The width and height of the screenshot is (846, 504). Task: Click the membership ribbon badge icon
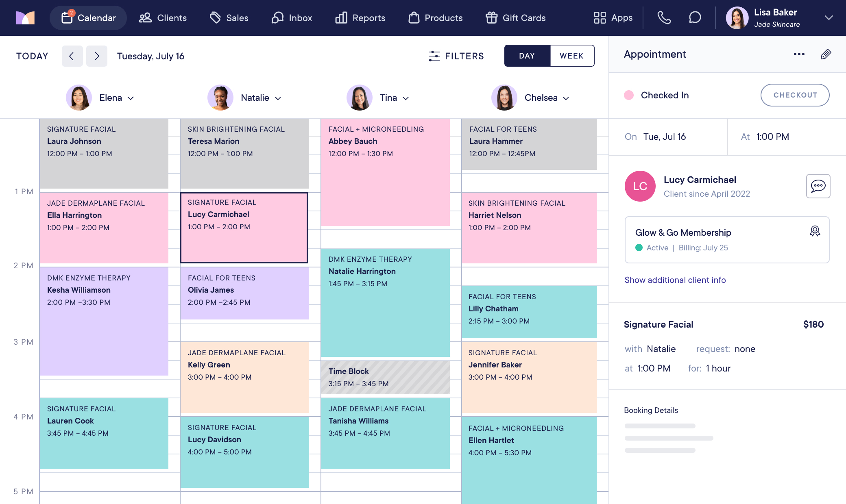815,231
